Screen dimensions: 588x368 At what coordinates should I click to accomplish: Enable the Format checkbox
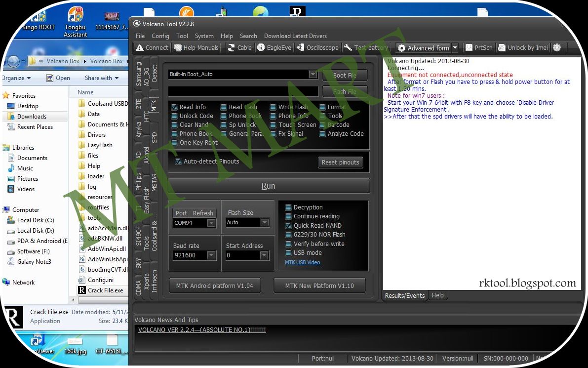322,107
